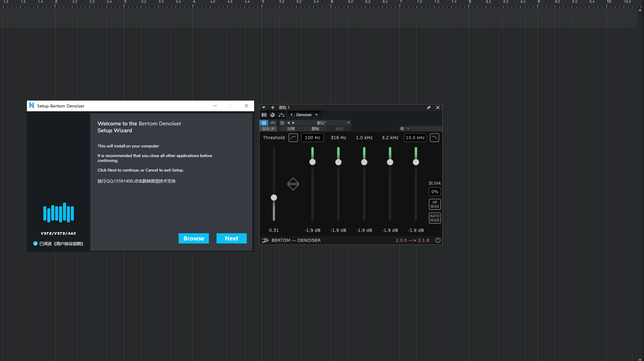Click Next in the setup wizard
644x361 pixels.
coord(232,238)
